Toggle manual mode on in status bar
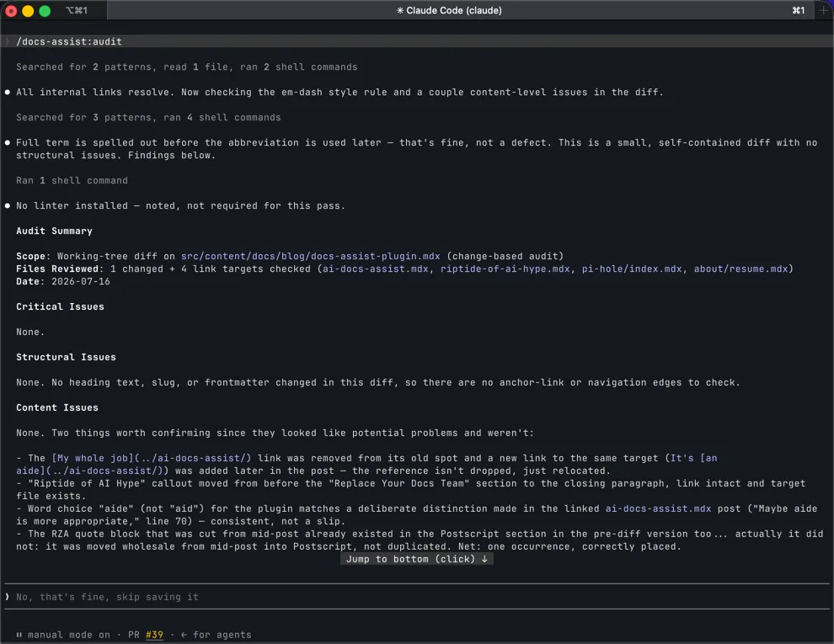 68,635
